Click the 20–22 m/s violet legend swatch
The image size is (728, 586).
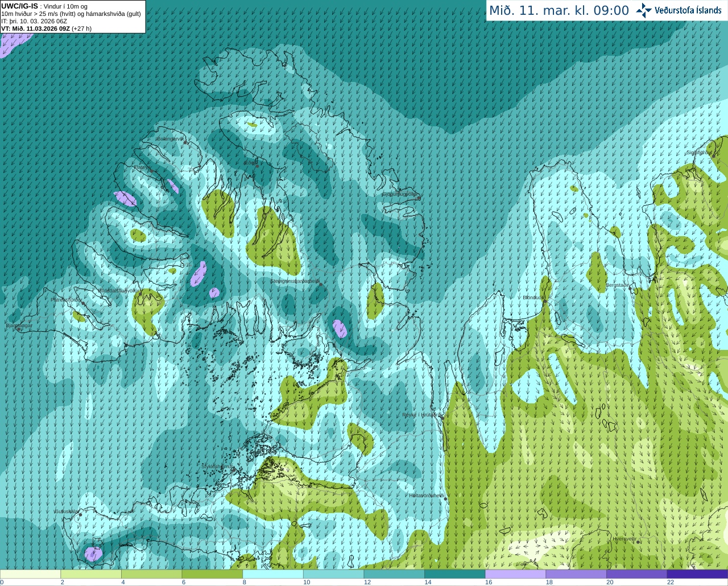coord(636,574)
